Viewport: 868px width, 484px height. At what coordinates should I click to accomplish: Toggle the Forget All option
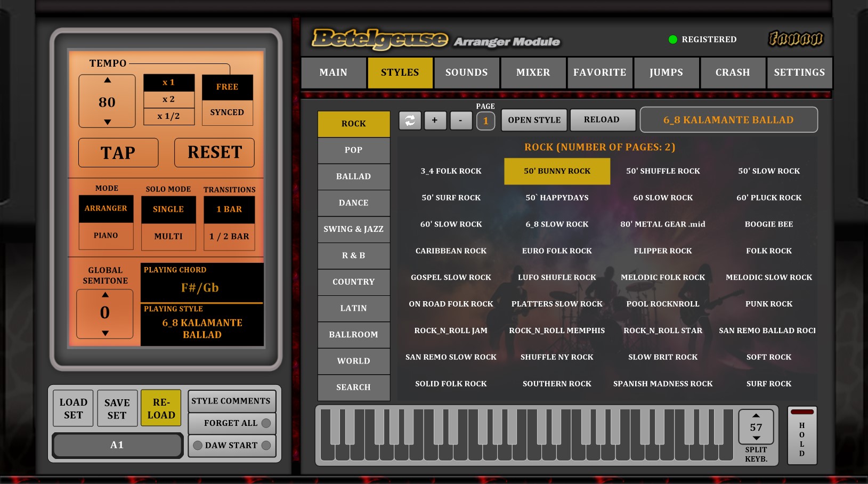coord(266,423)
